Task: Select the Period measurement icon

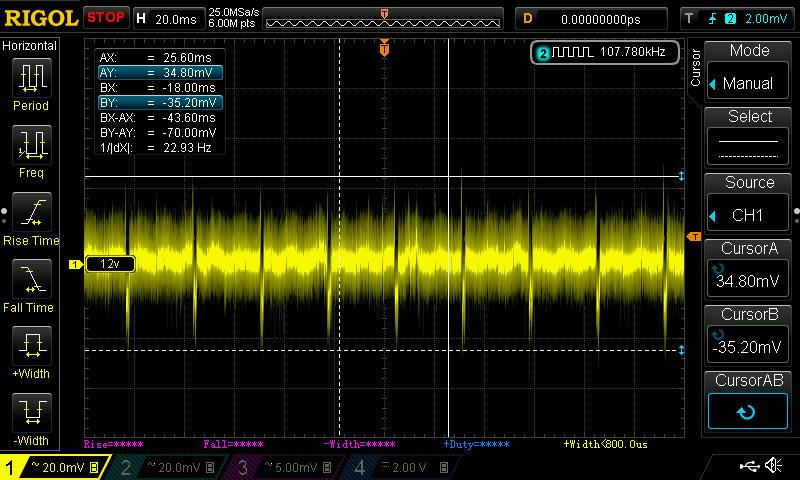Action: tap(32, 82)
